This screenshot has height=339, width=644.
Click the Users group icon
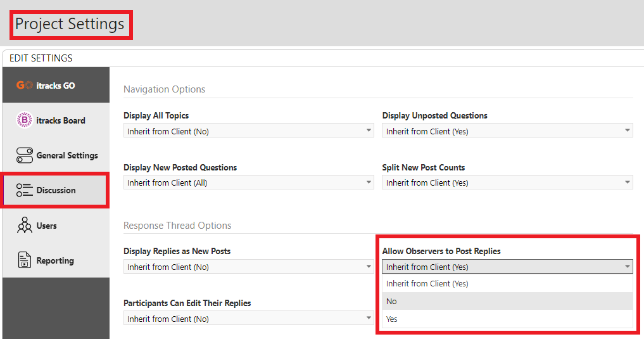click(25, 225)
